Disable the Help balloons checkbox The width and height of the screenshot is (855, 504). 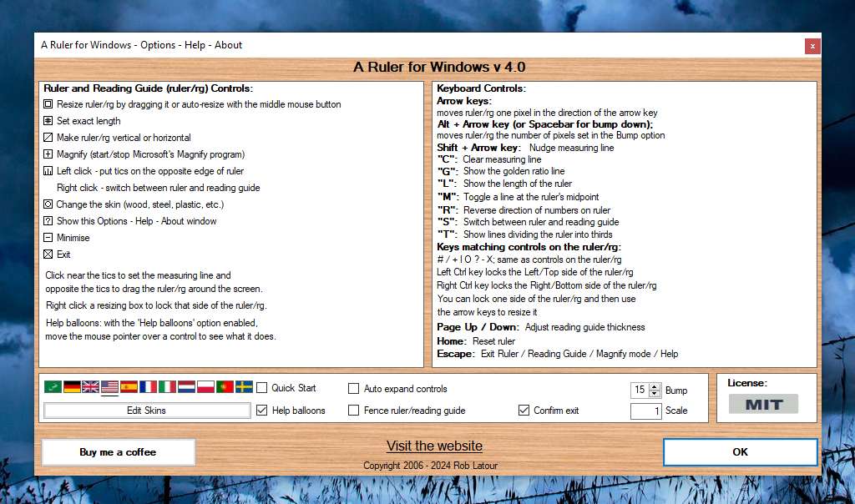tap(261, 411)
